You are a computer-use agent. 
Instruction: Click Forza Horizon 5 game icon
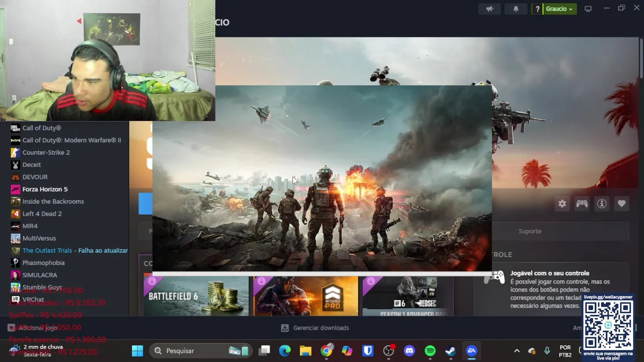(x=15, y=189)
